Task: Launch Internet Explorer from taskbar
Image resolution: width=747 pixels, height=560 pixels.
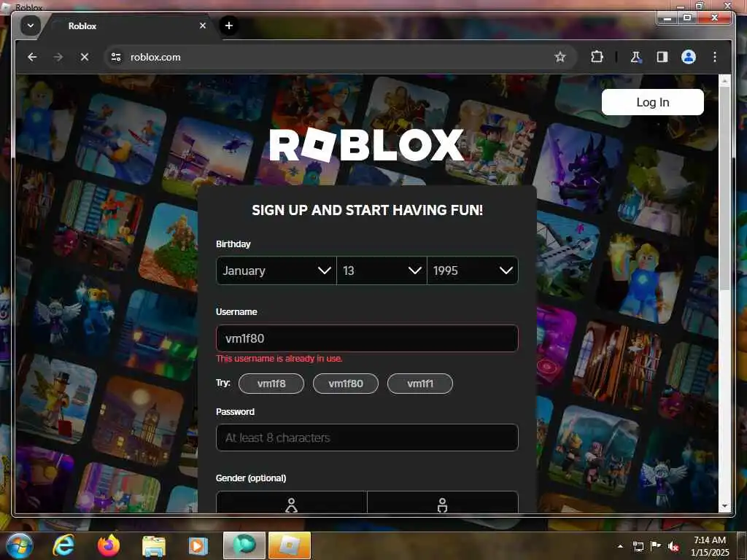Action: pyautogui.click(x=63, y=545)
